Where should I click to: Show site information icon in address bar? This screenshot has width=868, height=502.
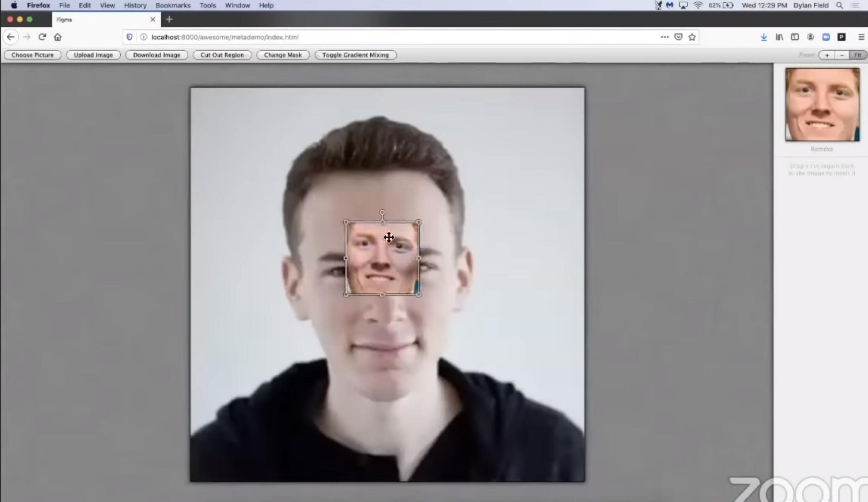point(143,37)
